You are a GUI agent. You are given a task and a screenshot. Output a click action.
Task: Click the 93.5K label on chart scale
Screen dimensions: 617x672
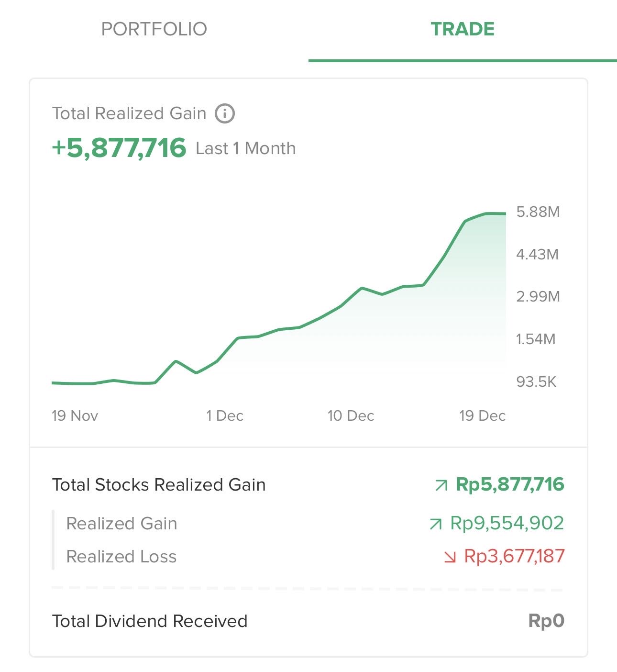coord(536,382)
